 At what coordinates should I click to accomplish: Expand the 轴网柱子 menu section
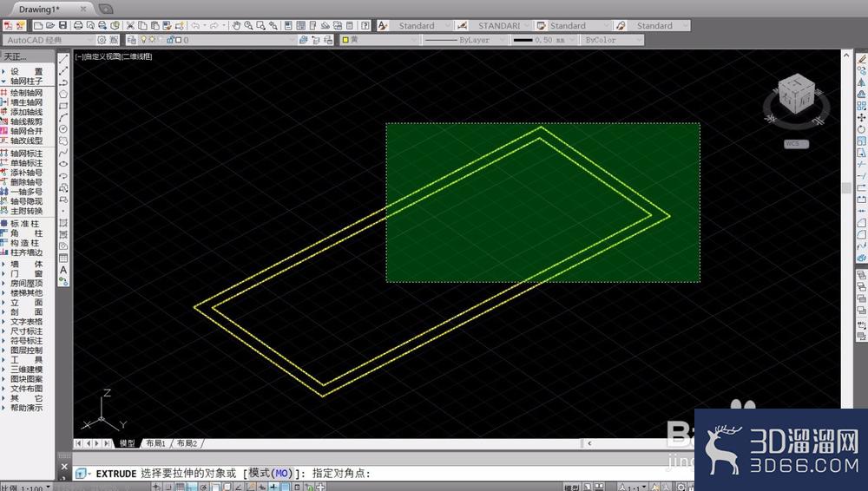[27, 81]
